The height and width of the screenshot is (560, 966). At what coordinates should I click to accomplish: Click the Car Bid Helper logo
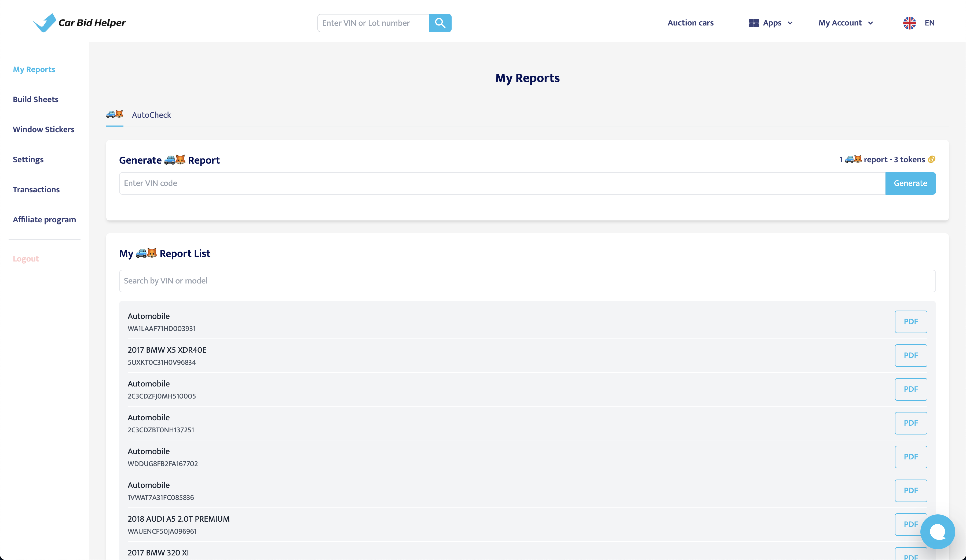(x=79, y=23)
